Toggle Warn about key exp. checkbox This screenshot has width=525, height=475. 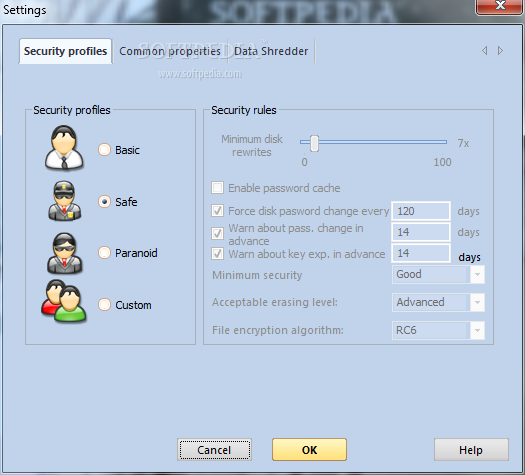218,253
